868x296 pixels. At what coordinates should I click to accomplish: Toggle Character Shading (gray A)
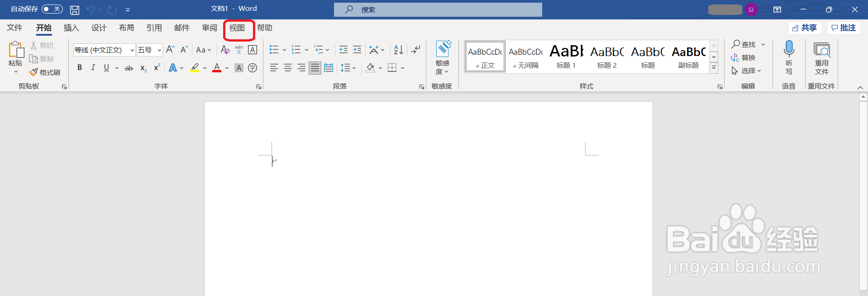pos(239,68)
